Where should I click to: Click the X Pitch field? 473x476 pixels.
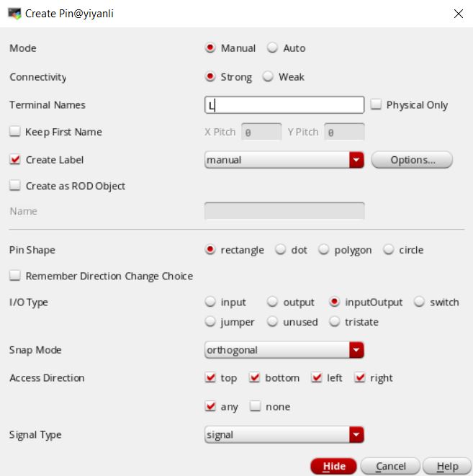[261, 132]
